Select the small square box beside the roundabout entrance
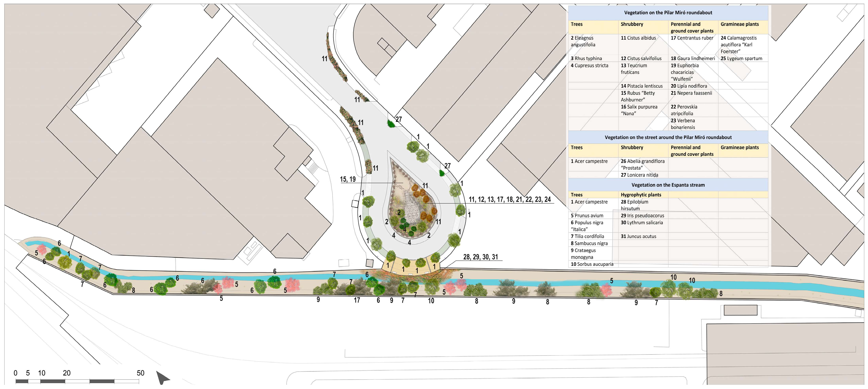This screenshot has height=389, width=868. tap(370, 263)
